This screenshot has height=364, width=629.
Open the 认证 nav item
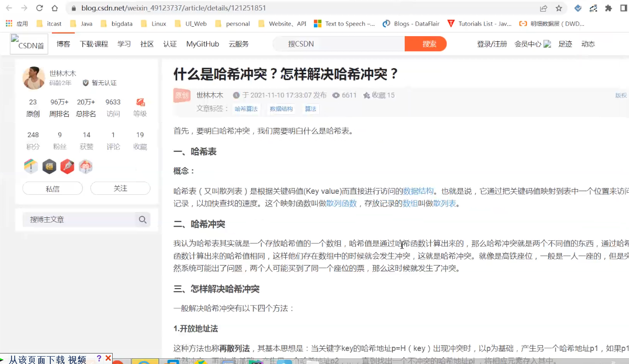(170, 44)
